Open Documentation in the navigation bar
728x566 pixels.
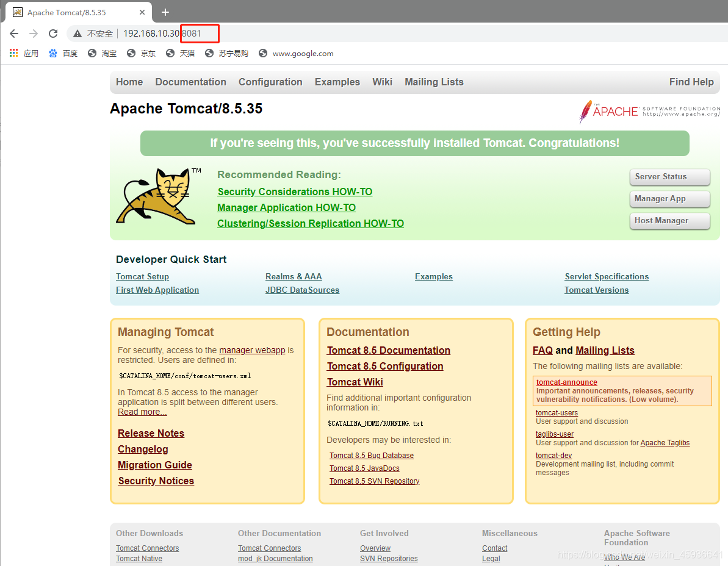click(191, 82)
